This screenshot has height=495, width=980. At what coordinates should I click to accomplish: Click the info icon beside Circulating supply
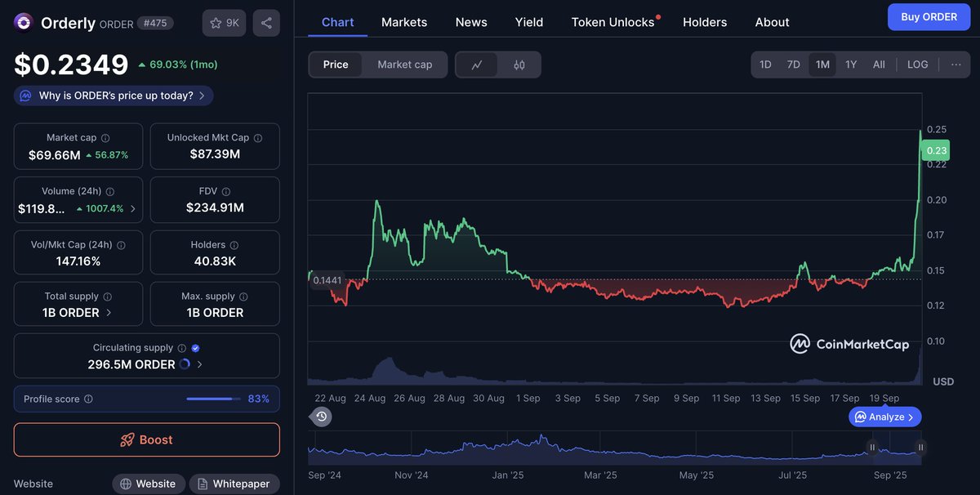point(181,348)
